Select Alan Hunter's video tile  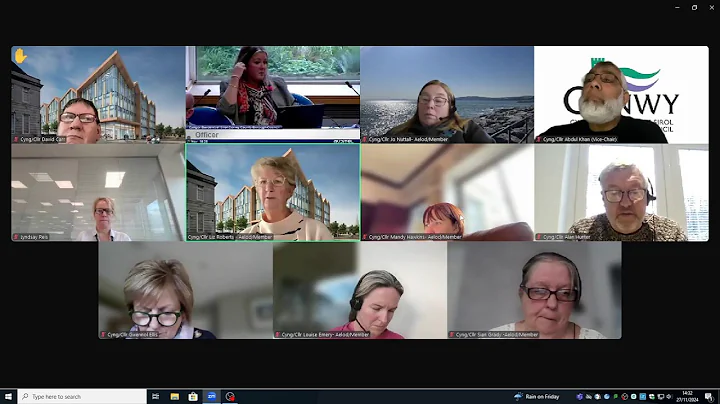[x=621, y=192]
